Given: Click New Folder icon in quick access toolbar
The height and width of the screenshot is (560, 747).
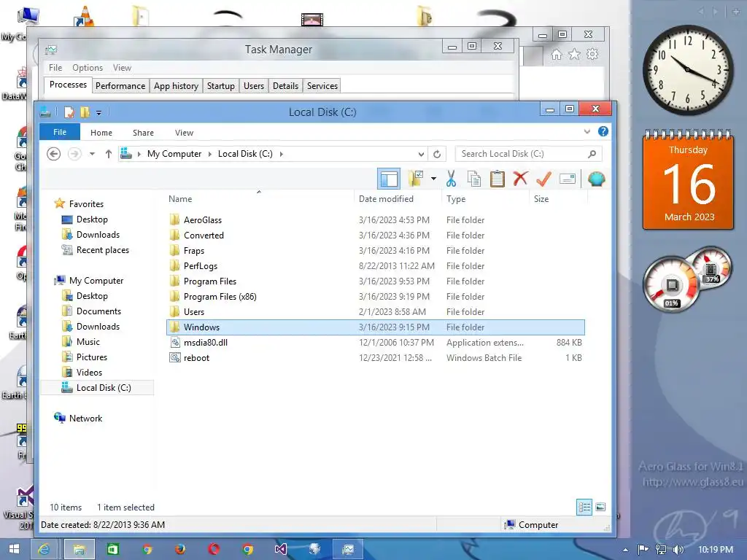Looking at the screenshot, I should pos(85,112).
